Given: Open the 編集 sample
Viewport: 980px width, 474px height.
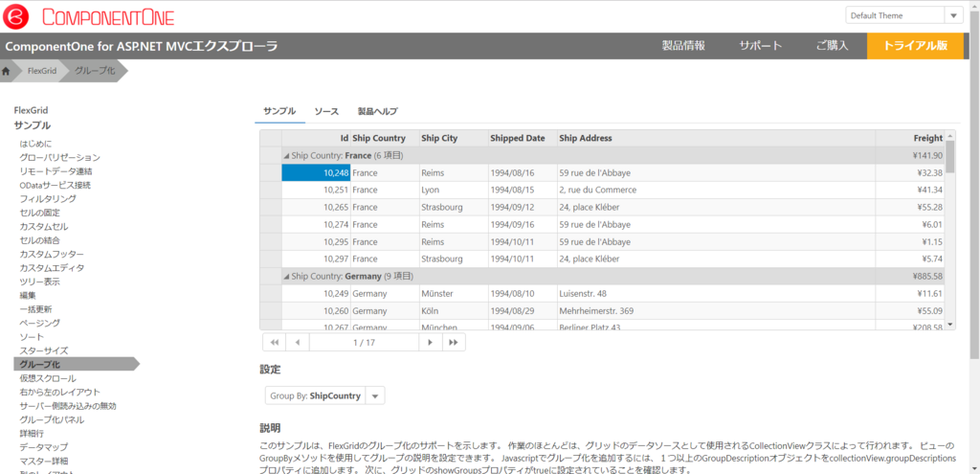Looking at the screenshot, I should pyautogui.click(x=28, y=295).
